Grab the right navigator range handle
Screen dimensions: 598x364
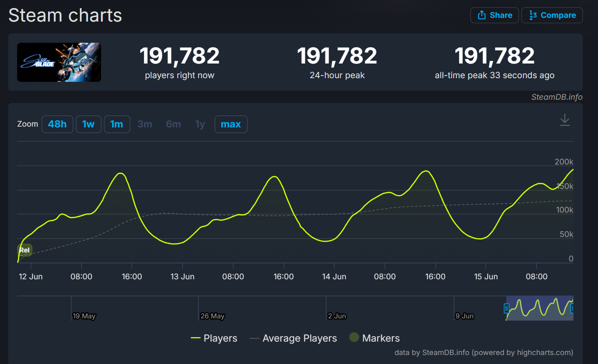tap(572, 308)
